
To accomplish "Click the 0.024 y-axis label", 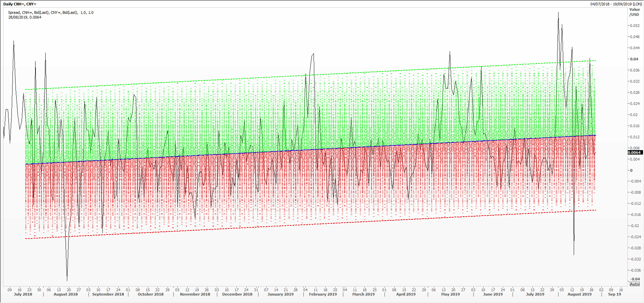I will (634, 104).
